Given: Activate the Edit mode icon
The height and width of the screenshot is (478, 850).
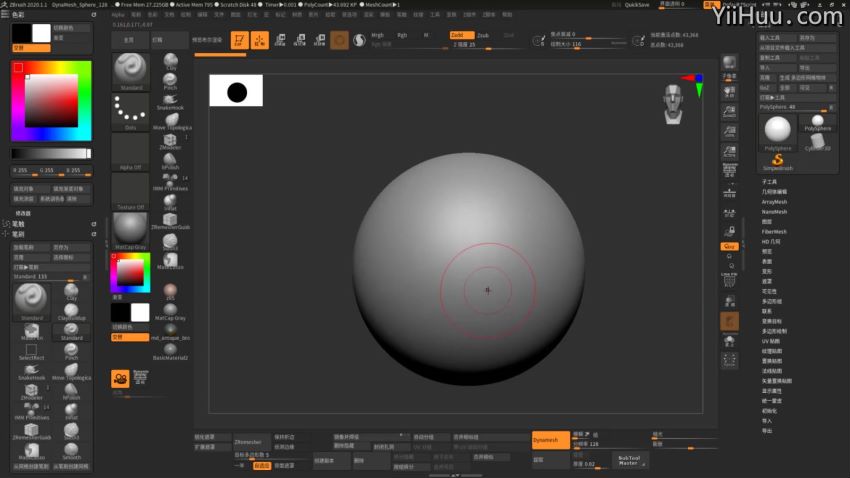Looking at the screenshot, I should tap(240, 40).
